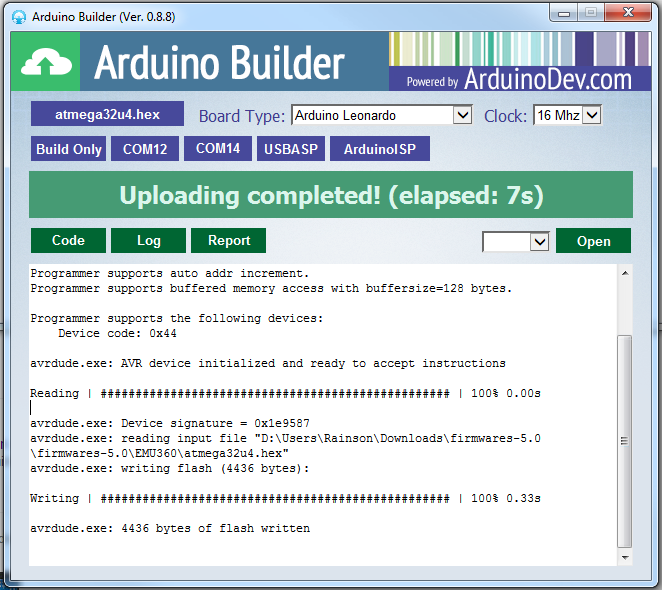The image size is (662, 590).
Task: Open the Board Type dropdown arrow
Action: (462, 115)
